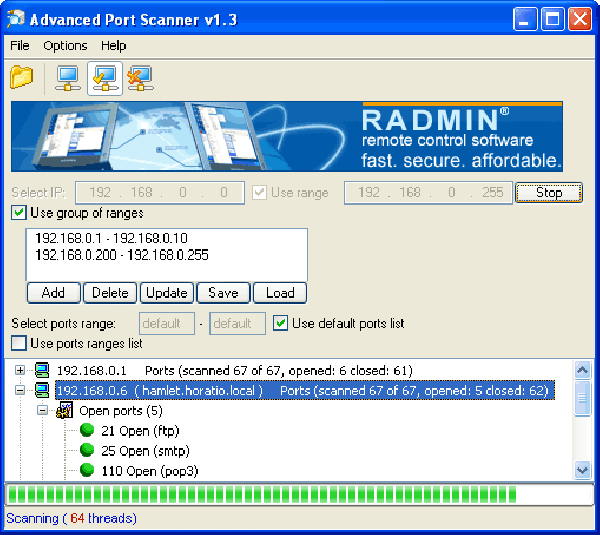Stop the running scan

click(x=549, y=192)
